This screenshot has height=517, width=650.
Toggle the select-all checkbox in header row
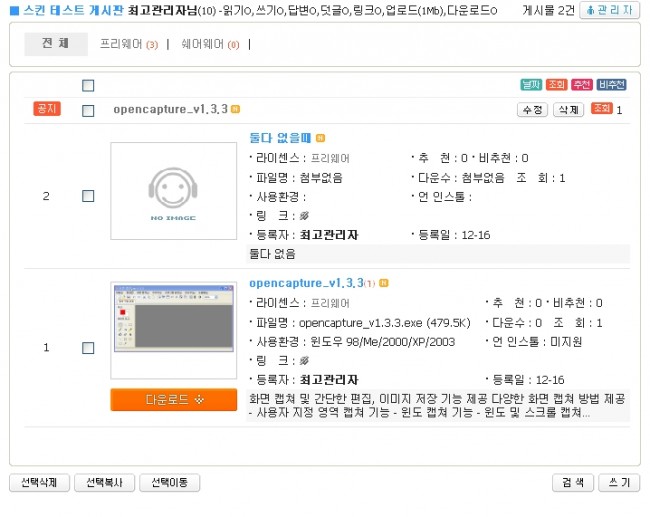(88, 86)
